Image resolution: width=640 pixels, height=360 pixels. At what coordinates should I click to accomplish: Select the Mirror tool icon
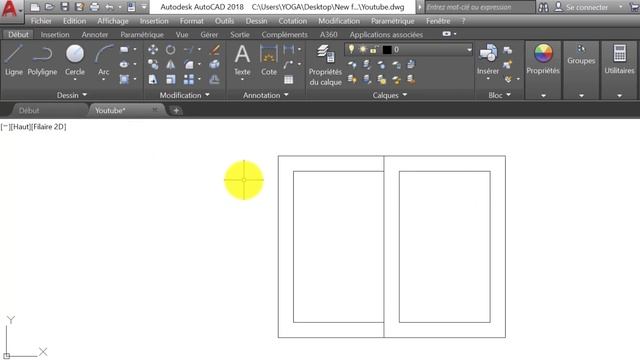click(x=171, y=64)
